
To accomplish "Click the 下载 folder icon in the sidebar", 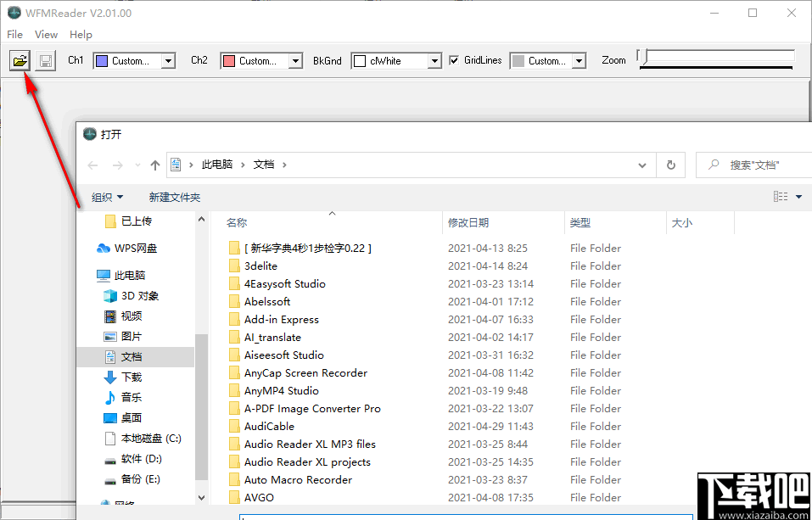I will [x=109, y=377].
